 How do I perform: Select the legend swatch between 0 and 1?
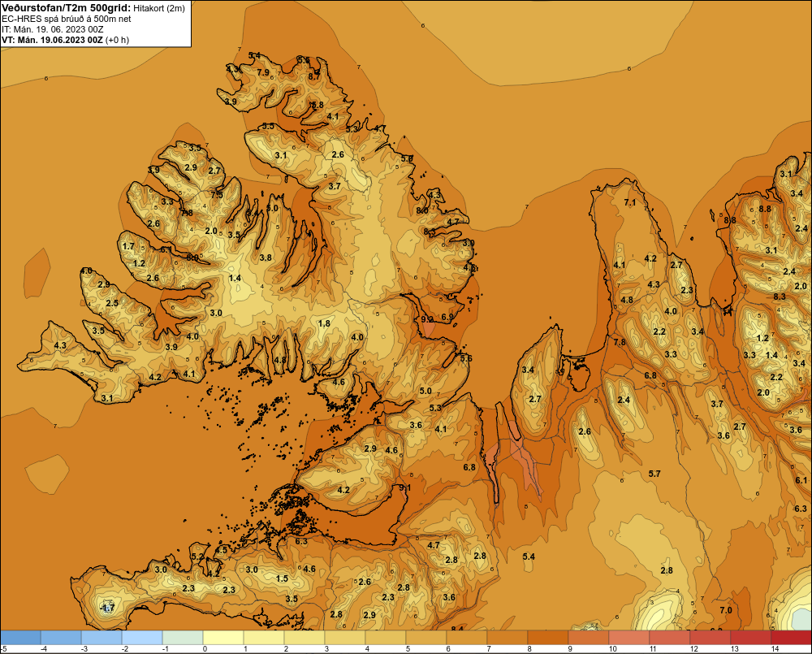click(223, 638)
